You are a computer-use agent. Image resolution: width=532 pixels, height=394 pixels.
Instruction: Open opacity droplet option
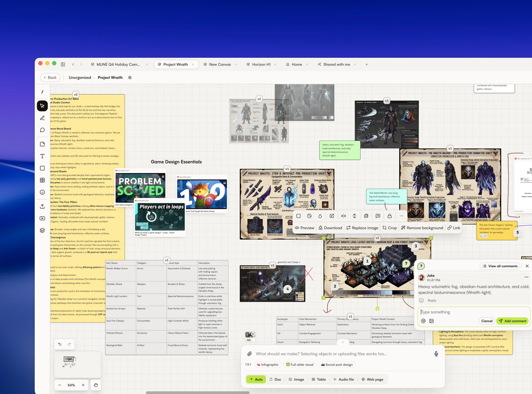point(320,216)
